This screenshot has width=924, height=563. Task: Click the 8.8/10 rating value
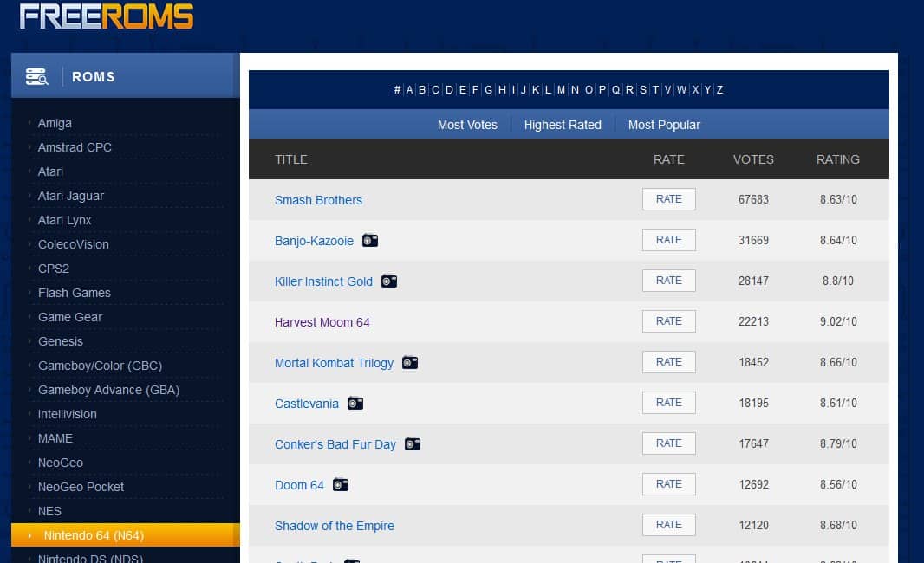838,281
